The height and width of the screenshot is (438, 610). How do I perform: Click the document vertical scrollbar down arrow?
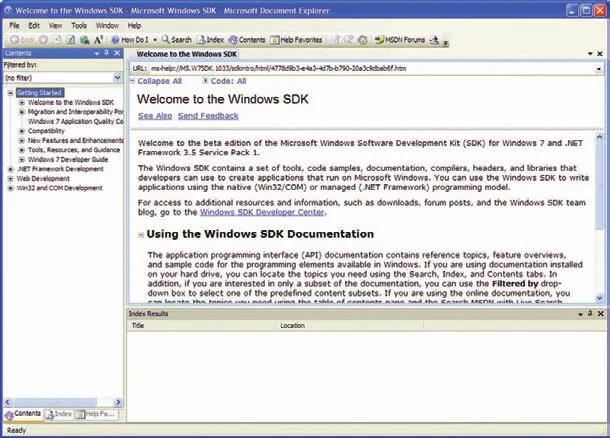click(x=599, y=298)
